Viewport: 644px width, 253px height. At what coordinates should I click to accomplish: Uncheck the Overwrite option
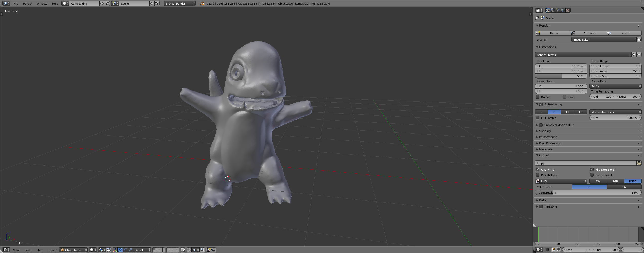tap(537, 170)
